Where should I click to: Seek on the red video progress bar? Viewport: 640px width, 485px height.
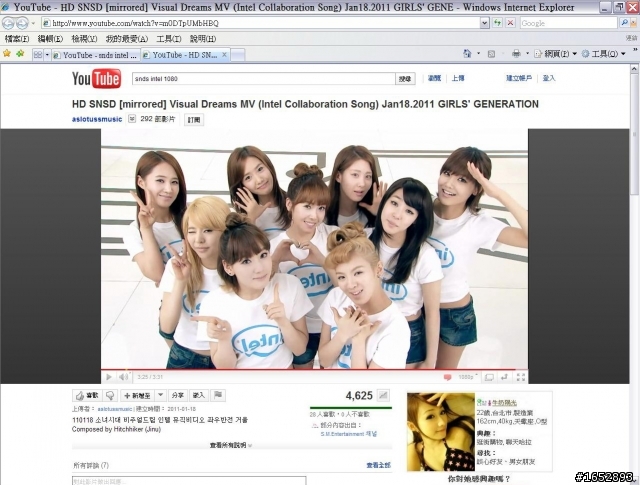[314, 370]
